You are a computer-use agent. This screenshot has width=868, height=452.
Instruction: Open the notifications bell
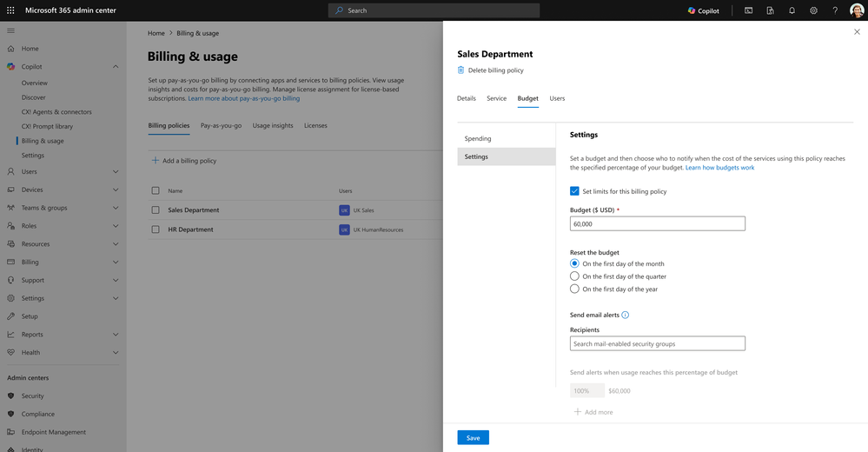792,10
